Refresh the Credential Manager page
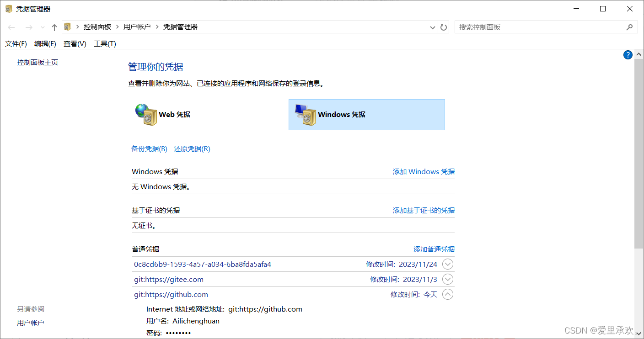 click(x=444, y=27)
